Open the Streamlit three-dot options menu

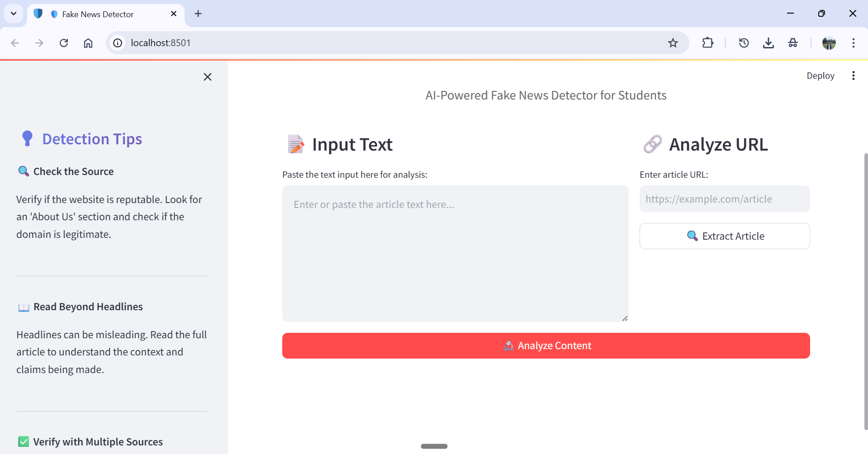[x=854, y=76]
